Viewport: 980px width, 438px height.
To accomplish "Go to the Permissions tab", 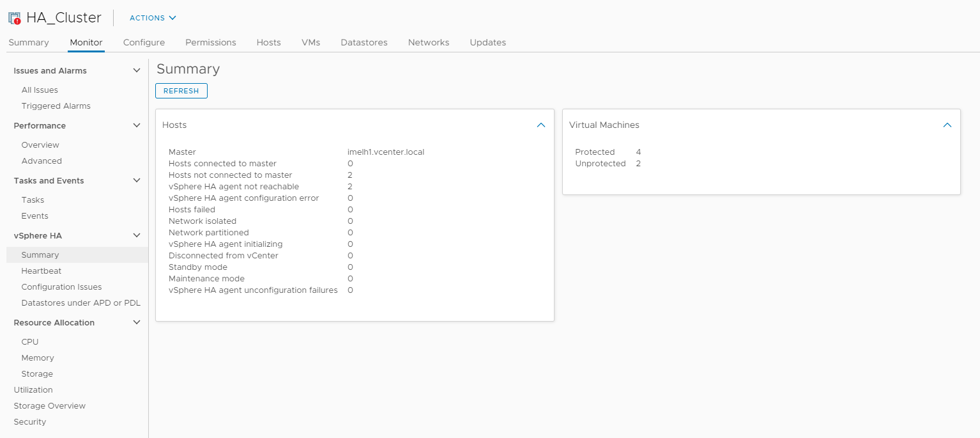I will [211, 42].
